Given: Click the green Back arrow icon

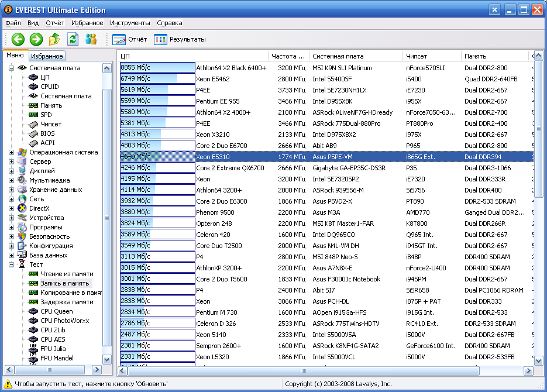Looking at the screenshot, I should point(18,39).
